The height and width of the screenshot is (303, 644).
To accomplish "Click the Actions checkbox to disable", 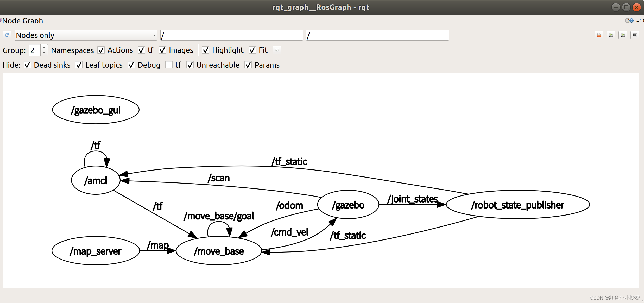I will (x=100, y=50).
